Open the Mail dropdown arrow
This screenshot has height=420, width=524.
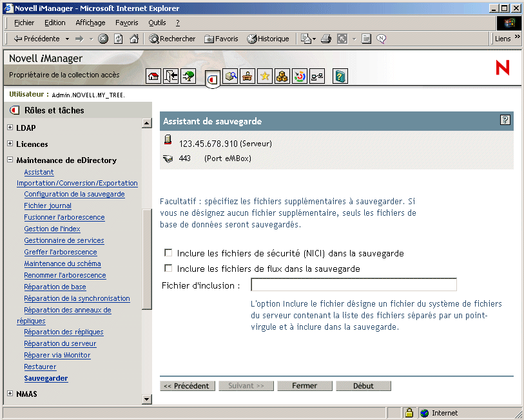[x=314, y=39]
